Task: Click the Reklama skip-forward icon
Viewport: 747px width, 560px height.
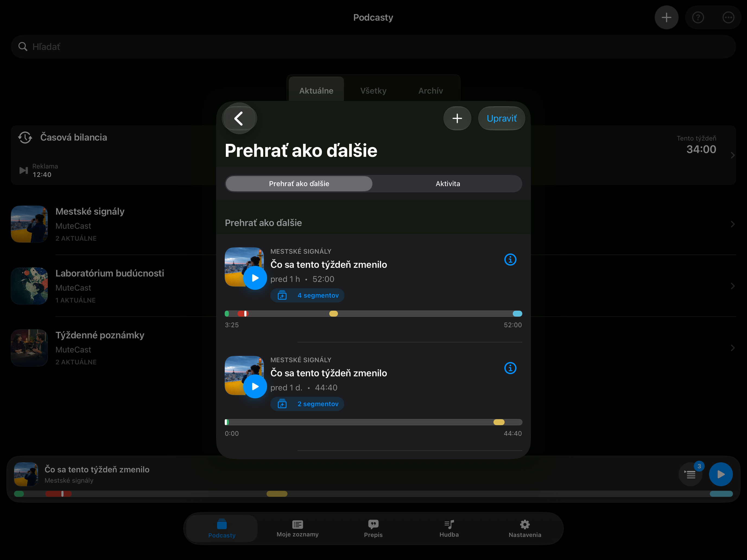Action: tap(23, 170)
